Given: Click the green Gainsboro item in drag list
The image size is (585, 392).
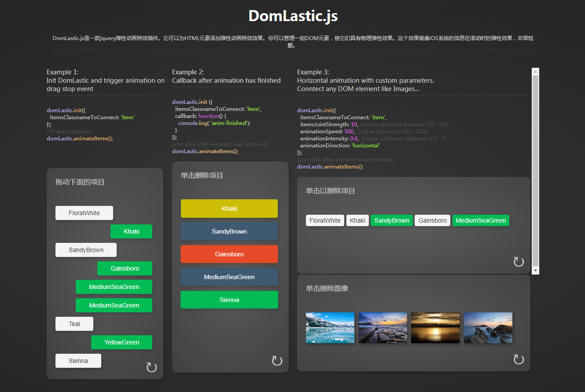Looking at the screenshot, I should click(x=125, y=268).
